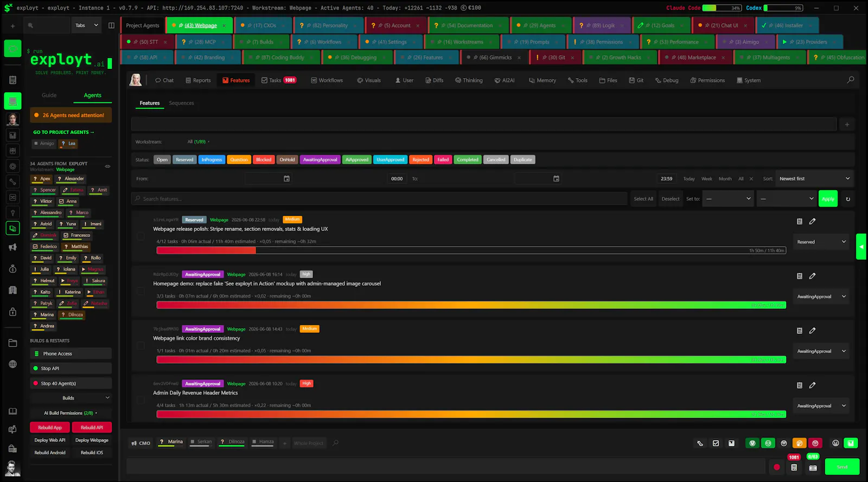Open clipboard icon for Homepage demo feature
The width and height of the screenshot is (868, 482).
point(799,276)
